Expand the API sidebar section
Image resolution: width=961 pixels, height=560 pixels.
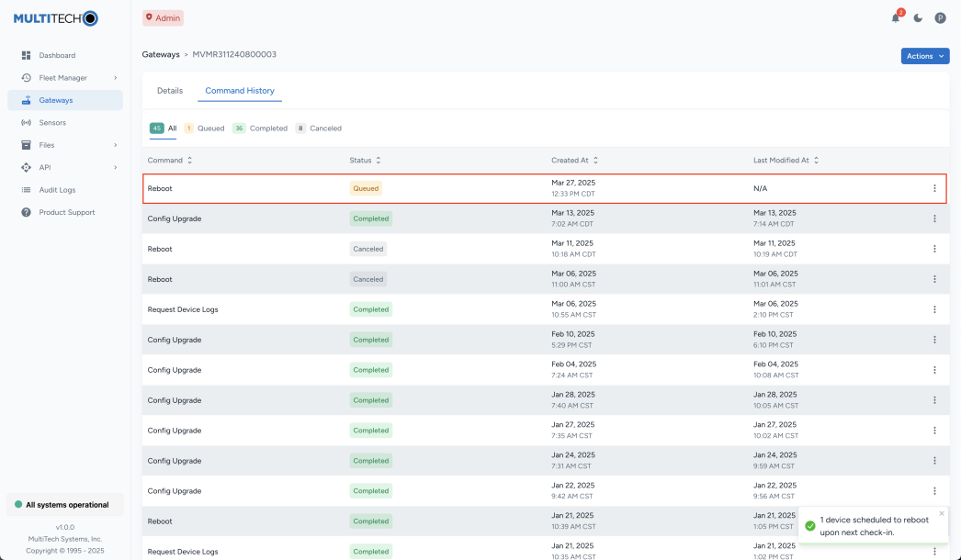click(115, 167)
